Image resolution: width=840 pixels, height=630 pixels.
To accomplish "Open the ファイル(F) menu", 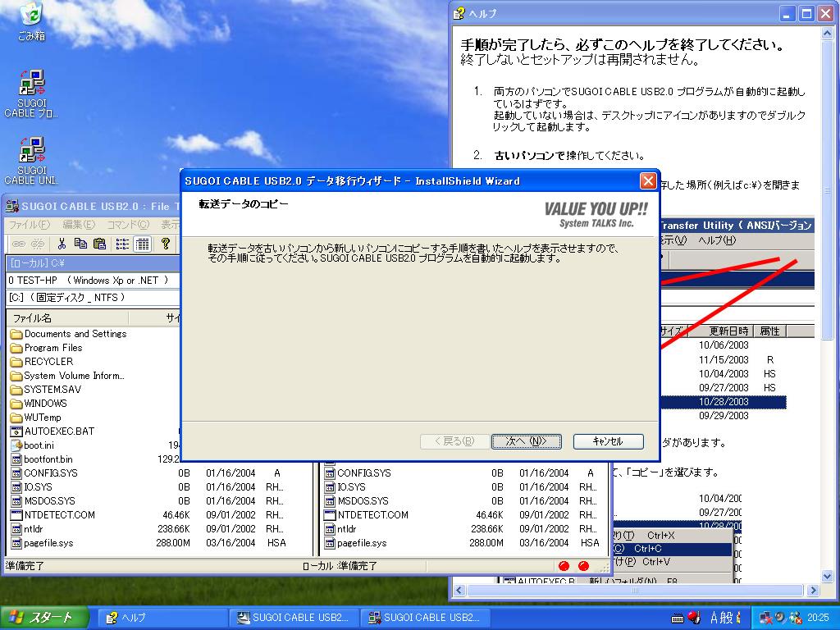I will pos(30,225).
